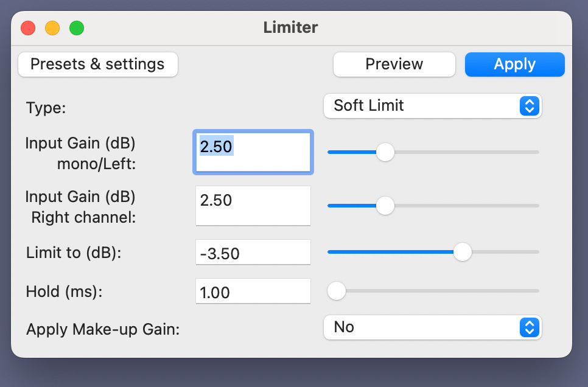The height and width of the screenshot is (387, 588).
Task: Click the Hold slider track's far right end
Action: [537, 291]
